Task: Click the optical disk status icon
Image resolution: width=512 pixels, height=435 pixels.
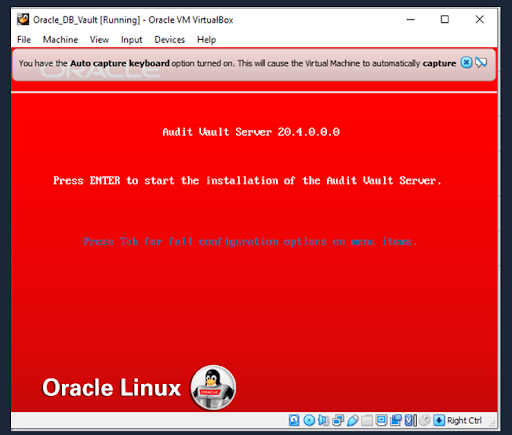Action: pyautogui.click(x=309, y=420)
